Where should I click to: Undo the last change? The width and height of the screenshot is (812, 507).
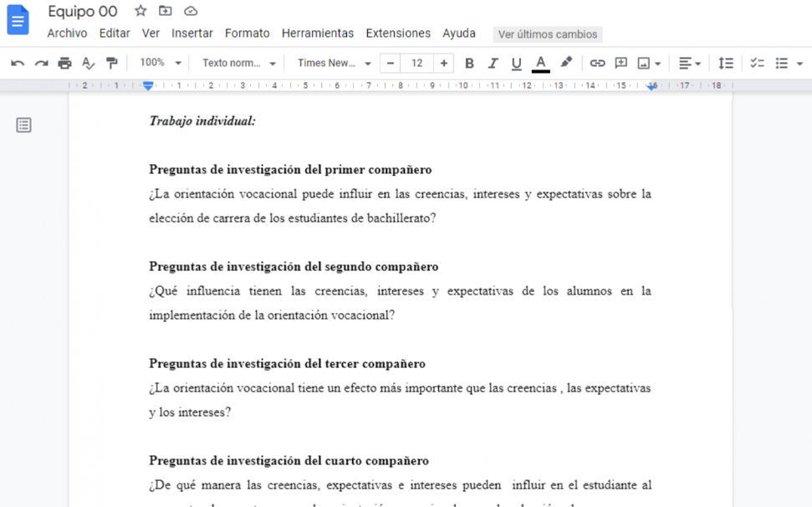17,63
